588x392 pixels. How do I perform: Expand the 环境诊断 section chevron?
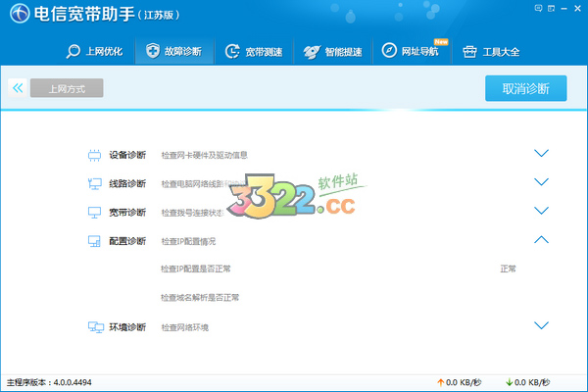(x=541, y=325)
